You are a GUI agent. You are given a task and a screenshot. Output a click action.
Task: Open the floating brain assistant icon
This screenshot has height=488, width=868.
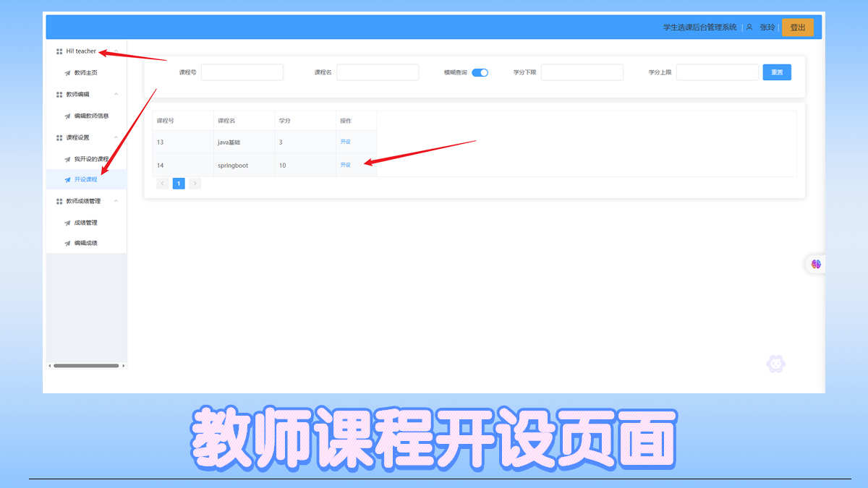(816, 265)
